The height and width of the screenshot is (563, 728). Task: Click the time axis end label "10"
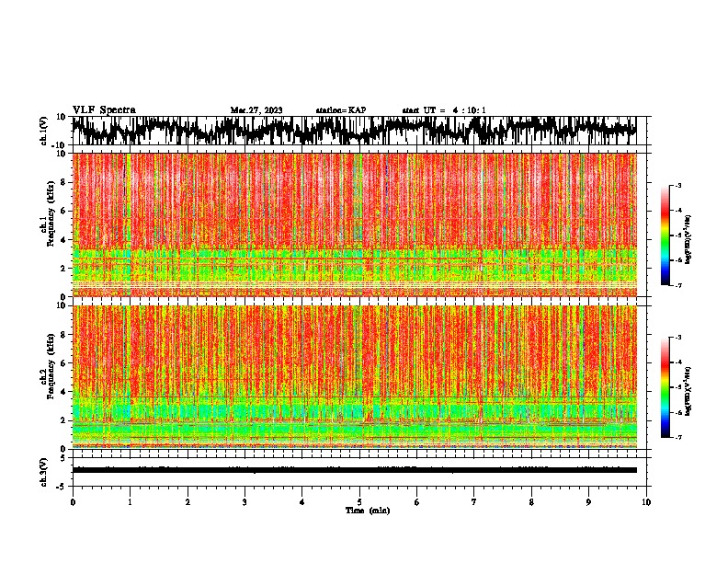click(x=646, y=502)
